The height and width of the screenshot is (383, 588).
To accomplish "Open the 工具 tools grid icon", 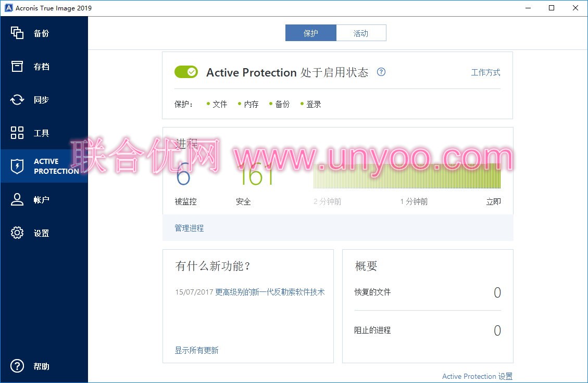I will [17, 133].
